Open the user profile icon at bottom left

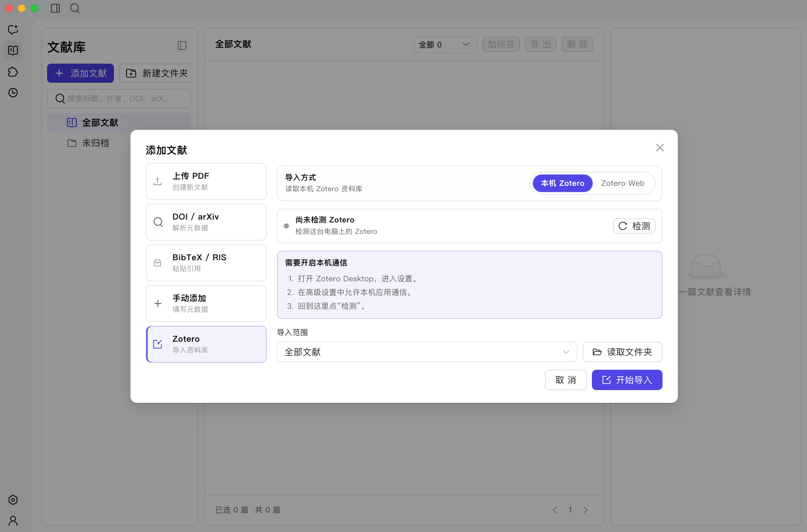click(13, 521)
